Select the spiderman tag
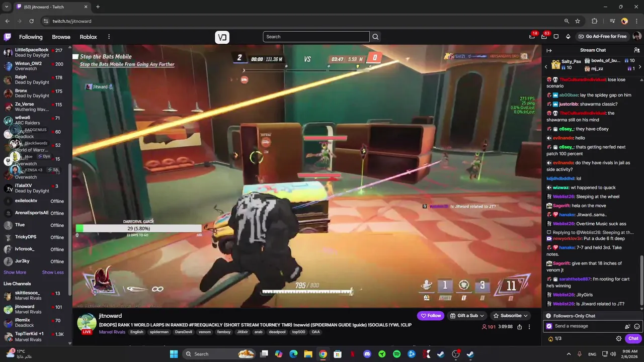The width and height of the screenshot is (644, 362). pos(158,332)
